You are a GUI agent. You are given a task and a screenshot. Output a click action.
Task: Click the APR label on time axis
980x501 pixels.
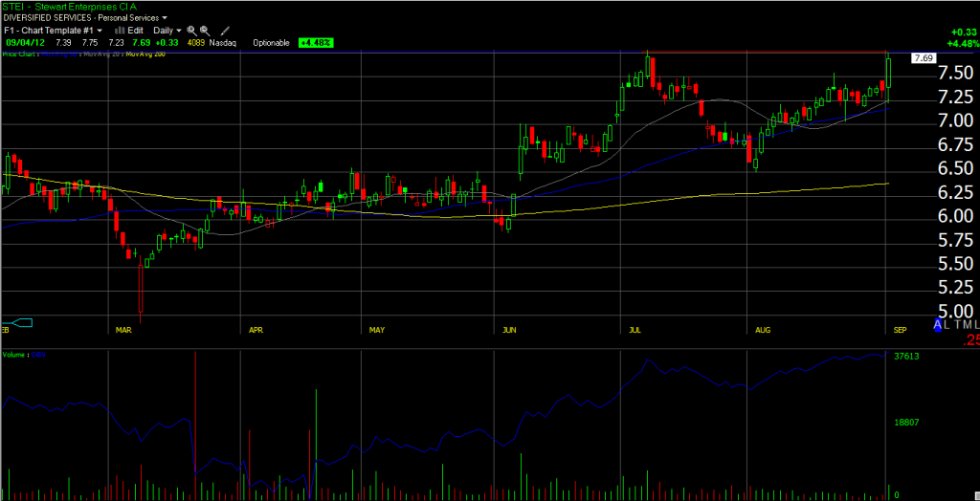click(255, 329)
